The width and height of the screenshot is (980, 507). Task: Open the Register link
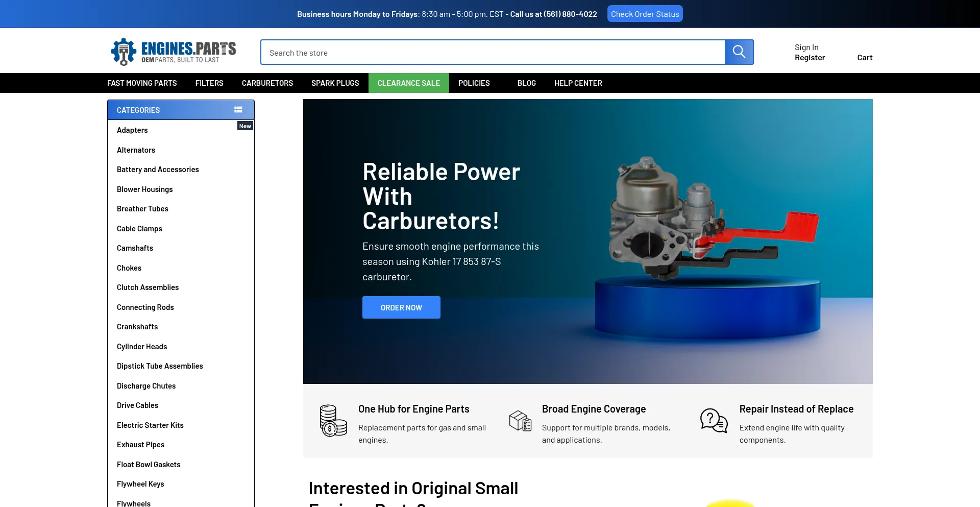pyautogui.click(x=809, y=57)
